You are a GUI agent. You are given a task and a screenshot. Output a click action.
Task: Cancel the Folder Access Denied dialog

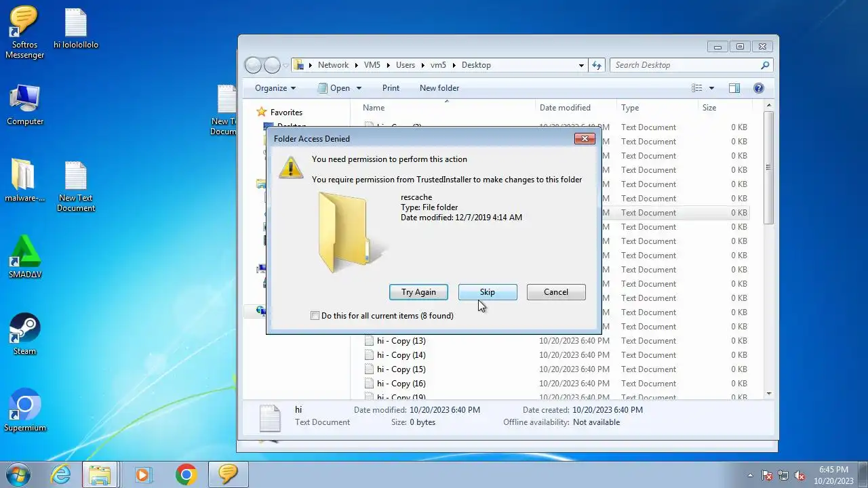[x=556, y=292]
